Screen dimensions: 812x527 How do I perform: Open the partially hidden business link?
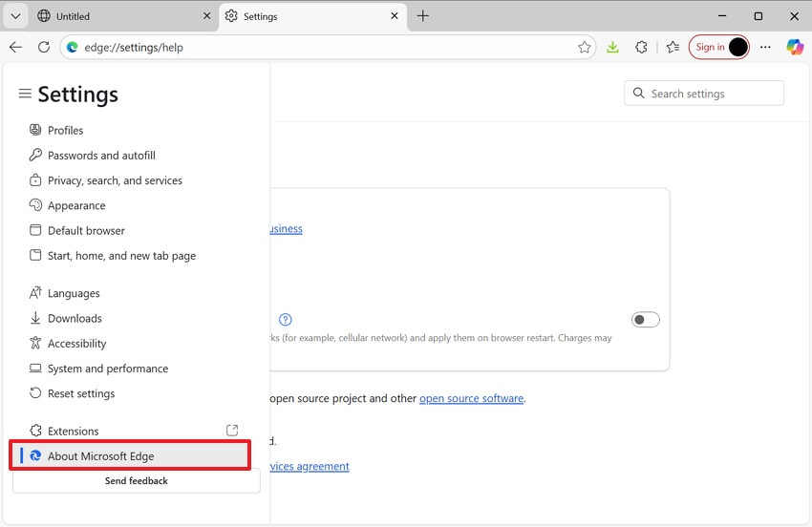tap(287, 228)
